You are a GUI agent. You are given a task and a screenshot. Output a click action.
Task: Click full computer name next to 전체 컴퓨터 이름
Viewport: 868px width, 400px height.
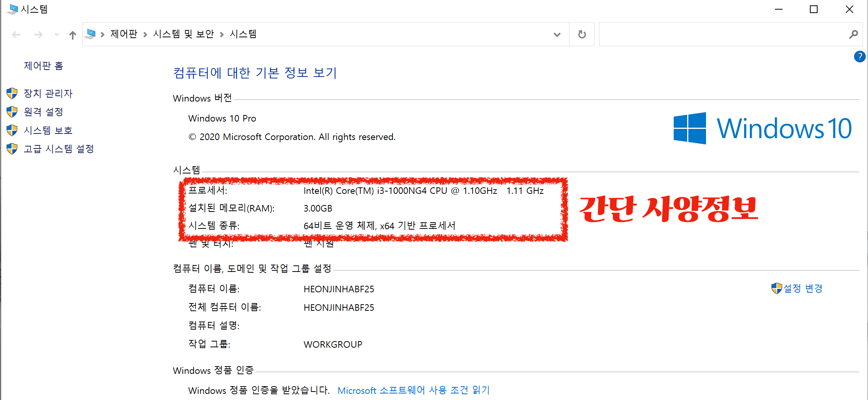click(x=339, y=308)
